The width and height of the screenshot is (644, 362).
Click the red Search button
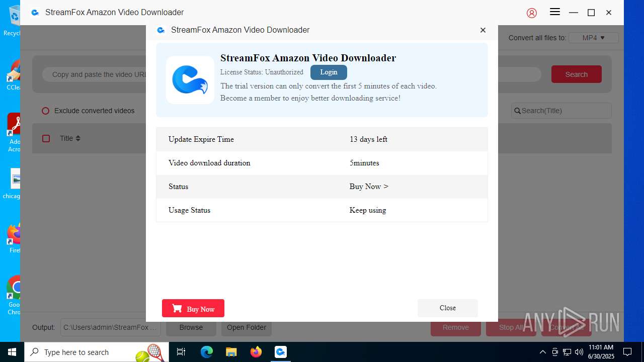coord(576,74)
